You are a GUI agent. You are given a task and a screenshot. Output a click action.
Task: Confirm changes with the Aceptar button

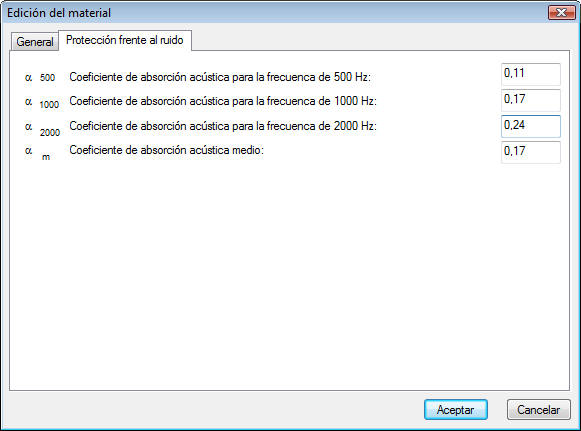point(455,410)
